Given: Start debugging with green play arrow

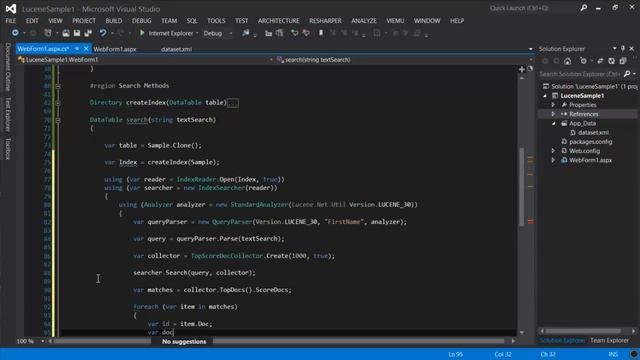Looking at the screenshot, I should 142,33.
